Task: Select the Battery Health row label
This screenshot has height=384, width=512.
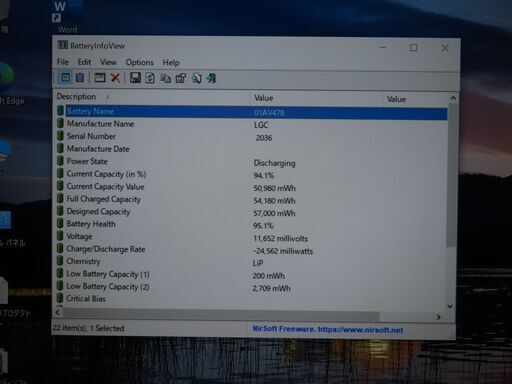Action: coord(91,224)
